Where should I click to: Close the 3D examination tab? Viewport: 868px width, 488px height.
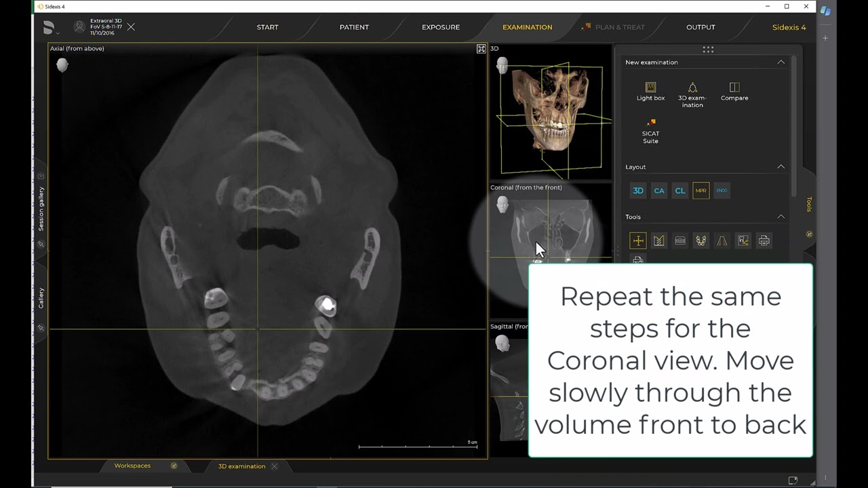275,466
